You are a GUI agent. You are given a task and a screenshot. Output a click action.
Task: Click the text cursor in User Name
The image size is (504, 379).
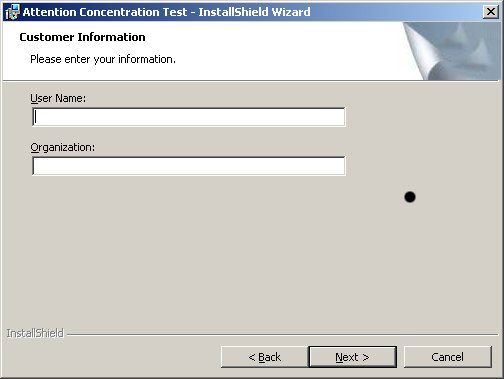36,117
